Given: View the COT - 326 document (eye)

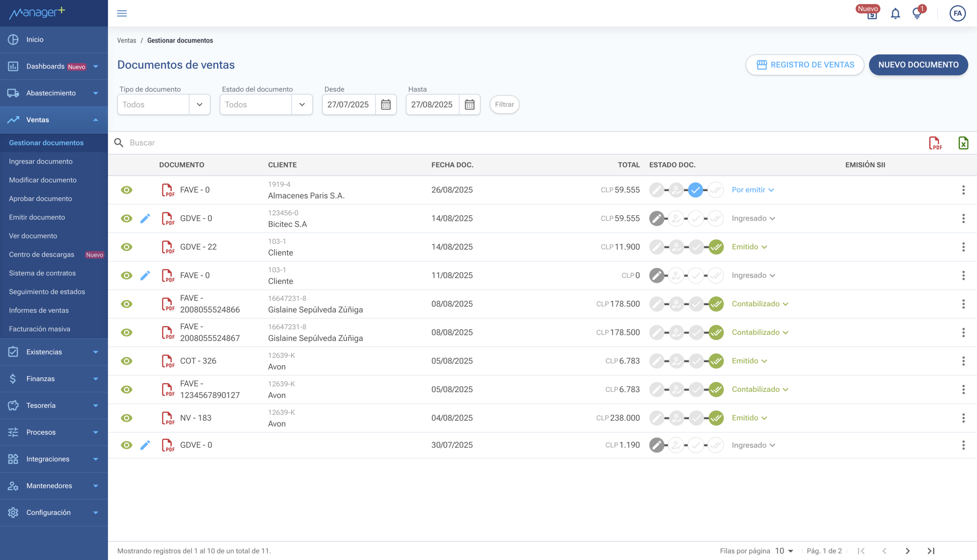Looking at the screenshot, I should 126,361.
